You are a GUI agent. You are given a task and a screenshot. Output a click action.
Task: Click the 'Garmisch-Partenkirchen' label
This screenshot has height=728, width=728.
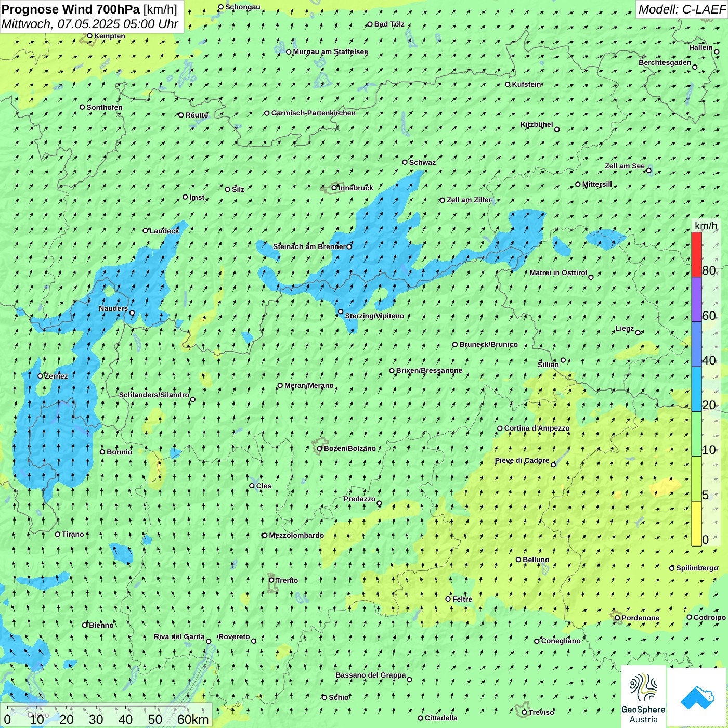(x=314, y=113)
